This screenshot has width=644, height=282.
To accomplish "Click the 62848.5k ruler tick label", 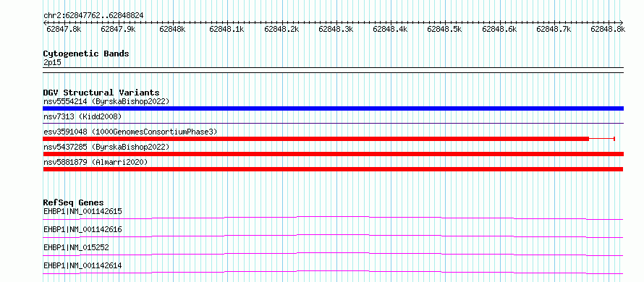I will pyautogui.click(x=444, y=29).
